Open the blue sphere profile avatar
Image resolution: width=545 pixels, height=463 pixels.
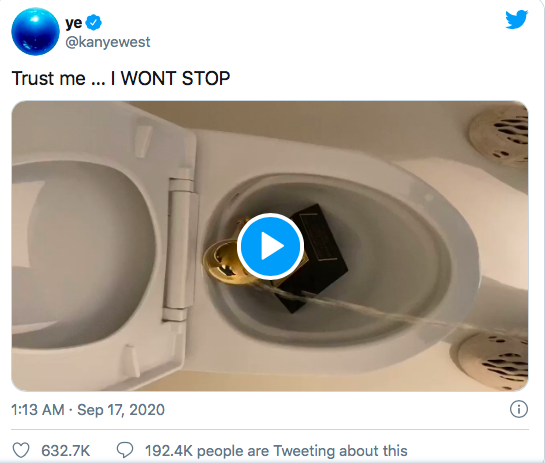click(35, 32)
